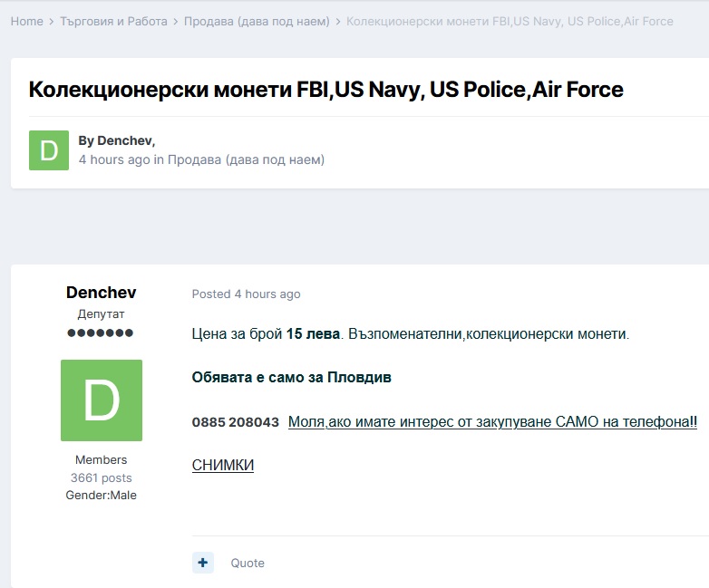This screenshot has width=709, height=588.
Task: Click chevron after Home breadcrumb
Action: (52, 22)
